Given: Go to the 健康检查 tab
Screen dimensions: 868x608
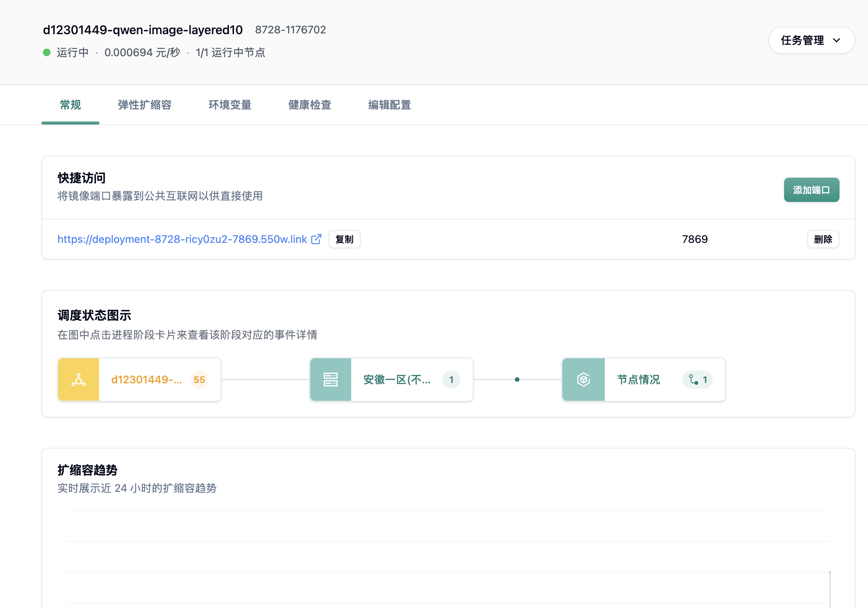Looking at the screenshot, I should tap(310, 105).
